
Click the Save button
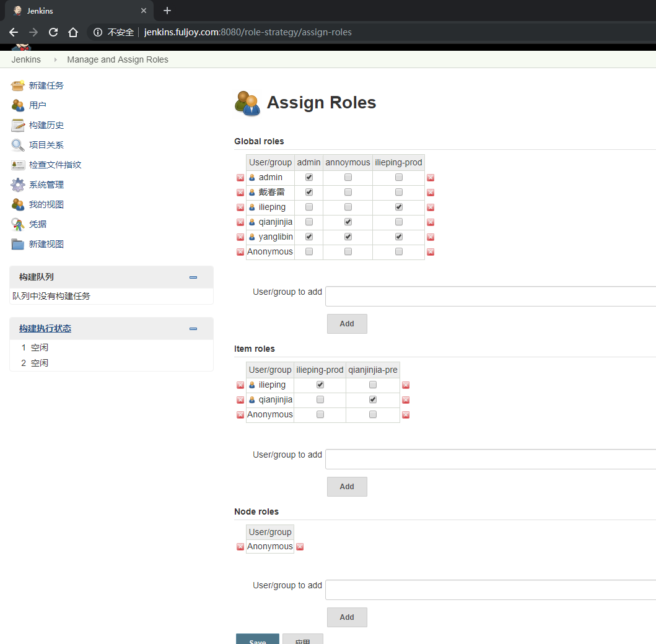coord(257,640)
